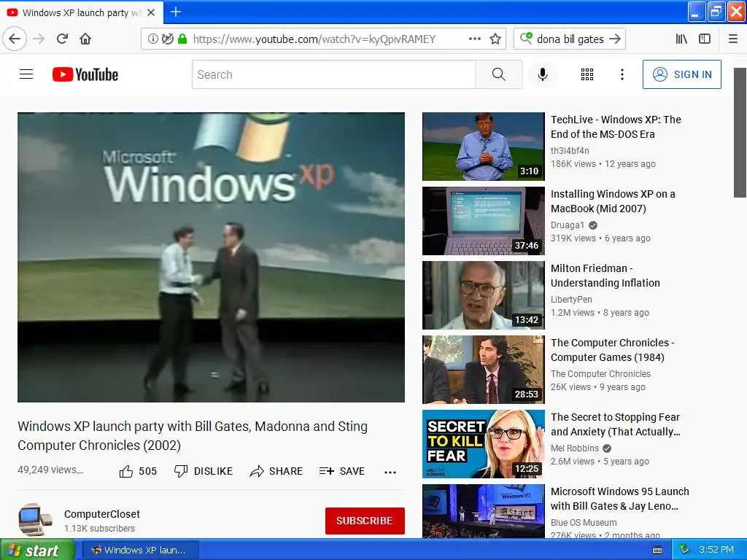
Task: Visit the th3l4bf4n channel link
Action: (570, 150)
